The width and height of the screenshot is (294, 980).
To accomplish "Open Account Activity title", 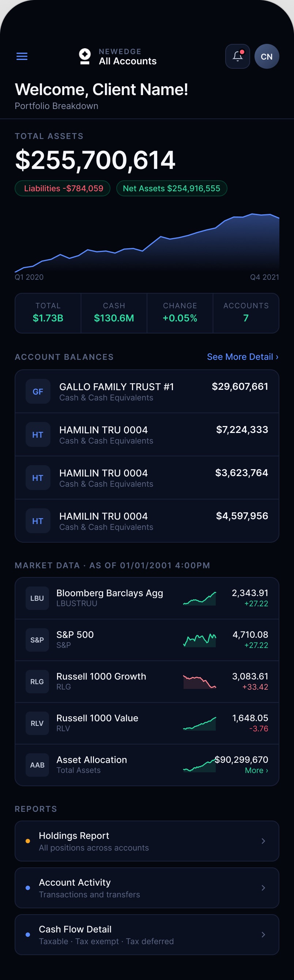I will [x=75, y=882].
